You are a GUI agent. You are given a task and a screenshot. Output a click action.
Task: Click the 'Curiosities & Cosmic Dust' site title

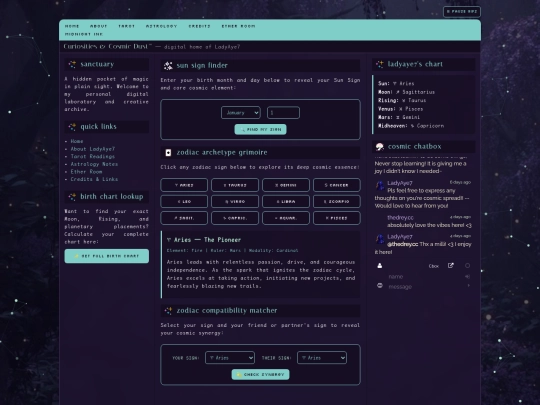click(107, 46)
